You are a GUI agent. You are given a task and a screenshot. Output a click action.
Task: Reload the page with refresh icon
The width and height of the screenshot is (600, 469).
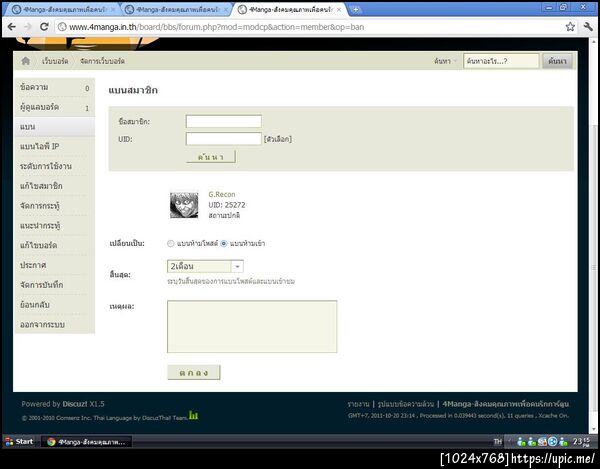44,27
